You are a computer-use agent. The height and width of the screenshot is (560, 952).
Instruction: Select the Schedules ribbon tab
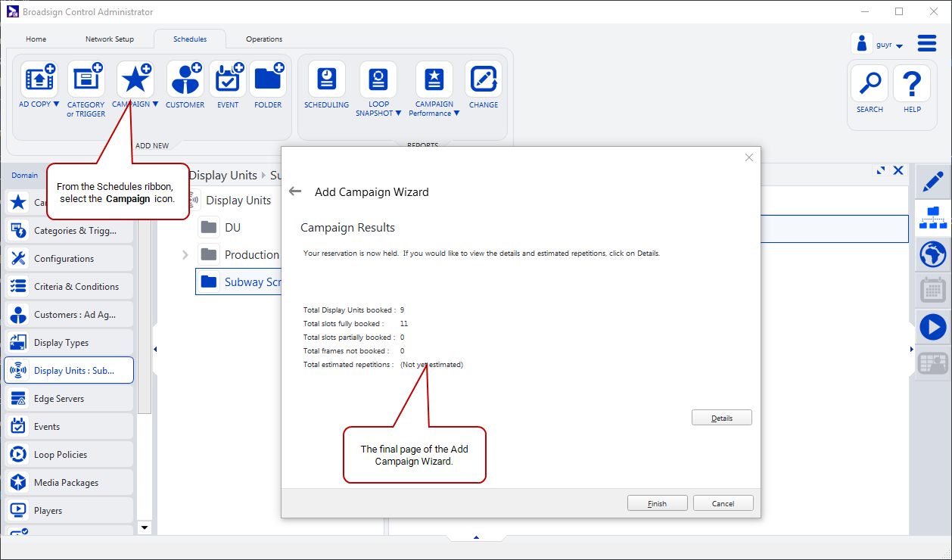[190, 39]
